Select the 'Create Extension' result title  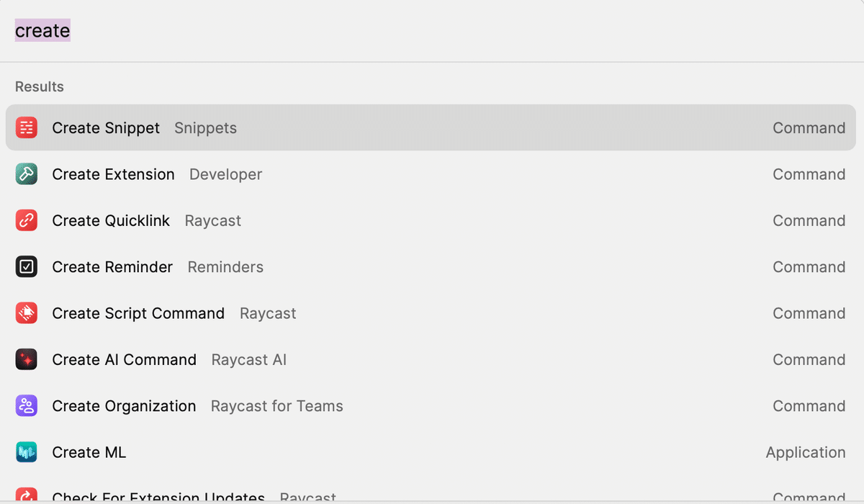point(113,174)
